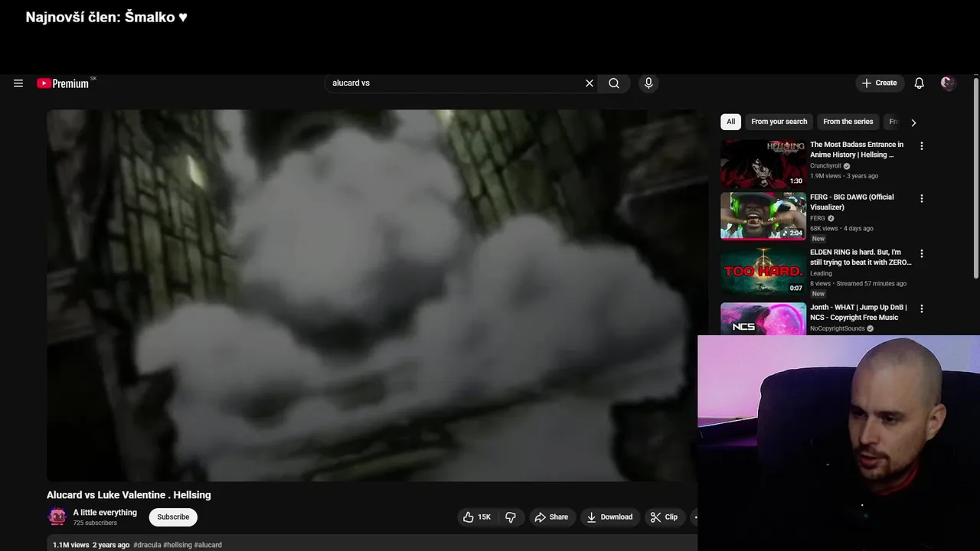Screen dimensions: 980x551
Task: Open NCS Jonth WHAT video thumbnail
Action: tap(763, 318)
